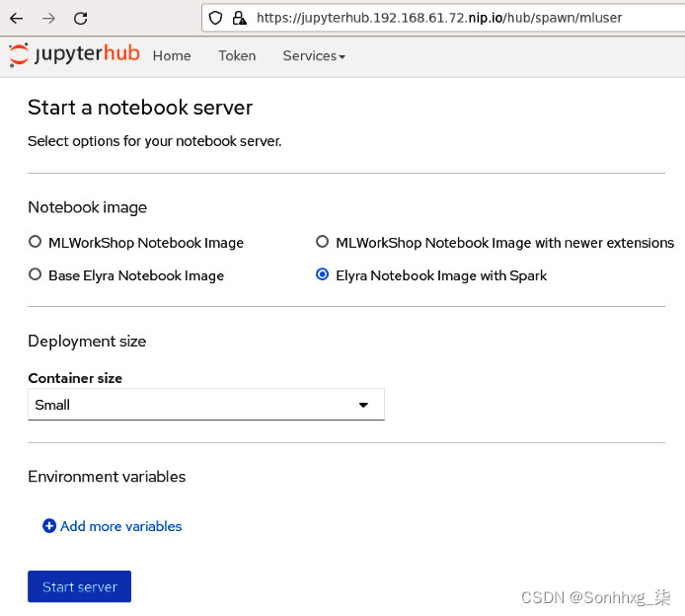
Task: Select Elyra Notebook Image with Spark radio
Action: (322, 274)
